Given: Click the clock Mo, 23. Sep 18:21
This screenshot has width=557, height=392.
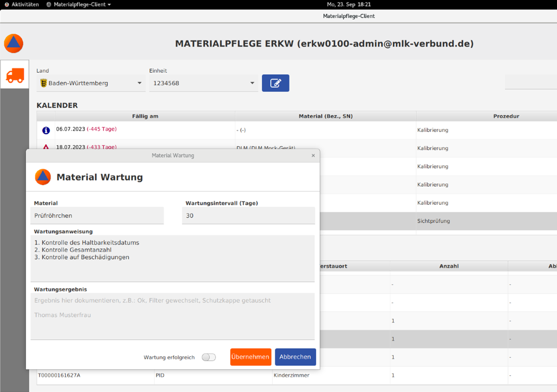Looking at the screenshot, I should 348,5.
